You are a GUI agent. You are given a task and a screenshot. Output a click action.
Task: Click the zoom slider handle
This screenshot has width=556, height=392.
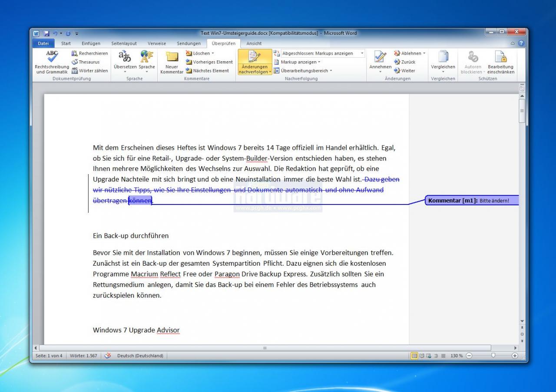[x=493, y=356]
